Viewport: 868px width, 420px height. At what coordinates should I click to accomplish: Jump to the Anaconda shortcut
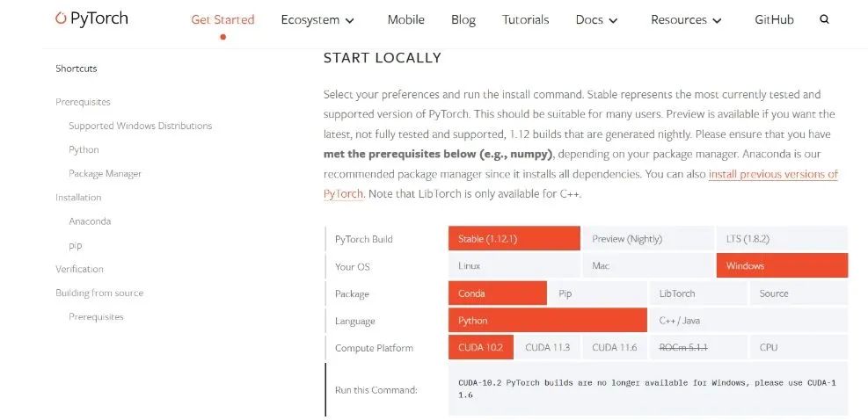point(90,221)
